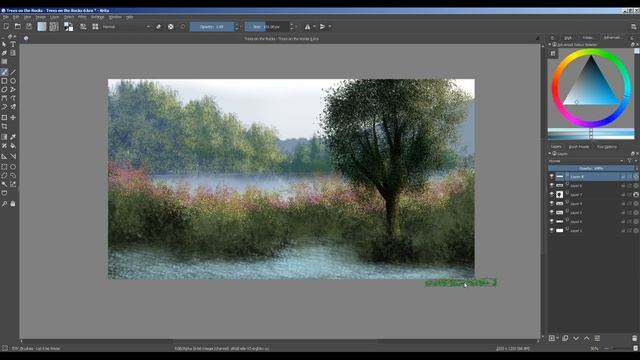Image resolution: width=640 pixels, height=360 pixels.
Task: Select the Multibrush tool
Action: pos(13,107)
